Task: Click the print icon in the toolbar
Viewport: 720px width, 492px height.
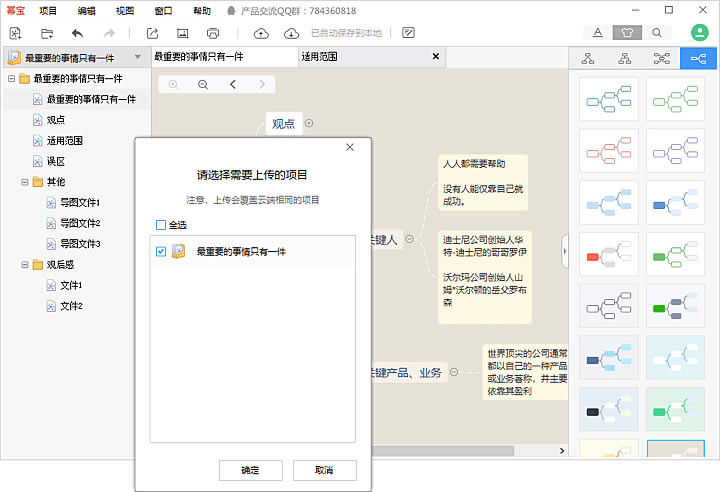Action: (212, 33)
